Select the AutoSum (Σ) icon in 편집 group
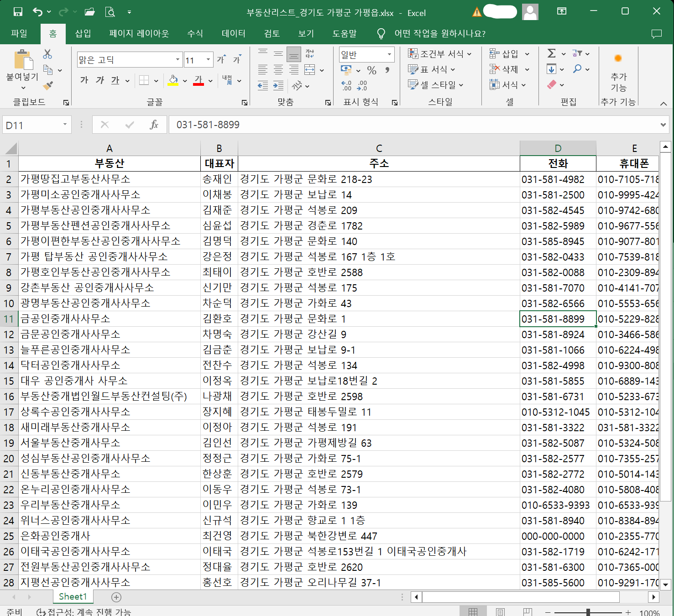The height and width of the screenshot is (616, 674). (551, 53)
